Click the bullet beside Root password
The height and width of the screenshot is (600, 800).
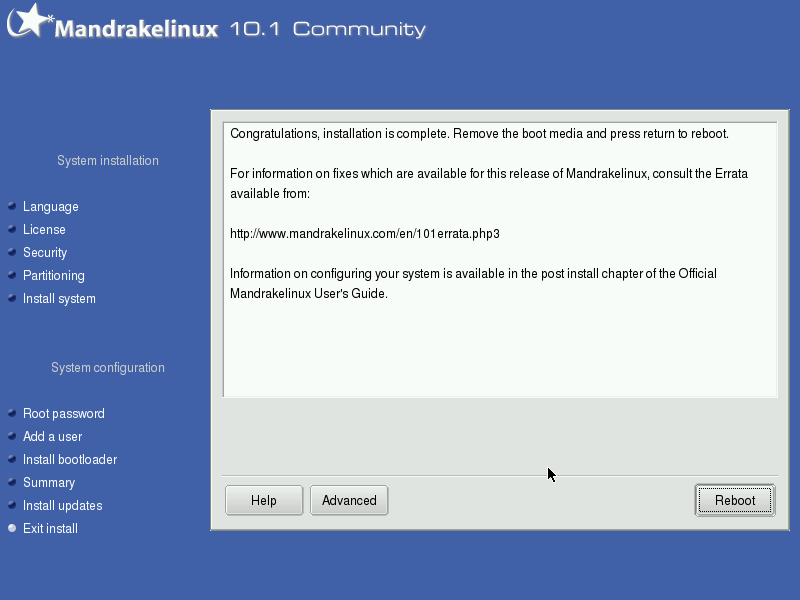[x=12, y=413]
